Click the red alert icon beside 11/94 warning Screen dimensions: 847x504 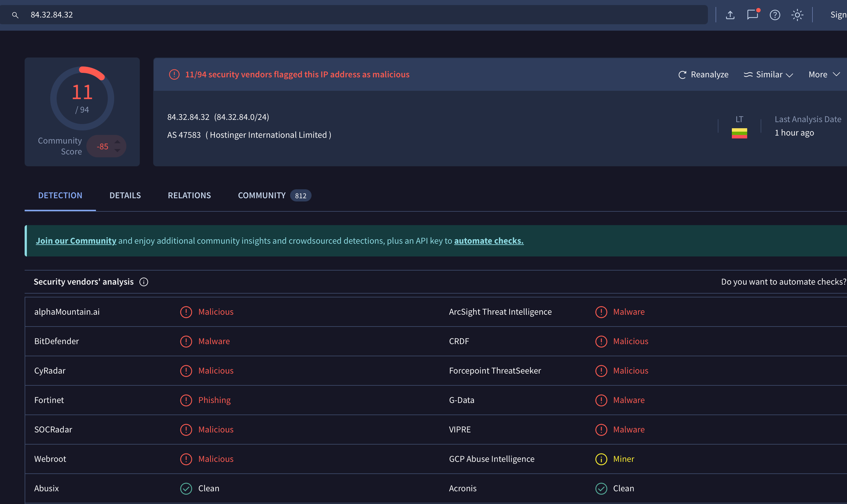[x=174, y=75]
